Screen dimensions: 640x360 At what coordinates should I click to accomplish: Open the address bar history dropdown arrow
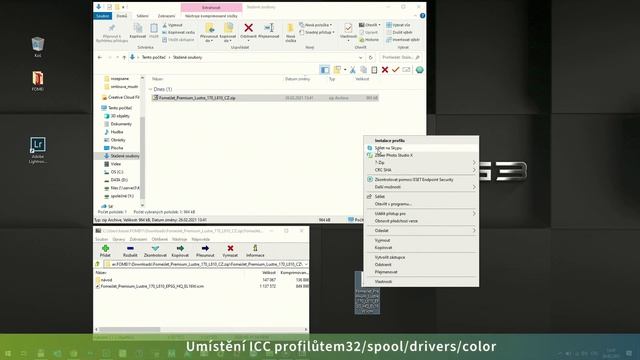[x=360, y=58]
